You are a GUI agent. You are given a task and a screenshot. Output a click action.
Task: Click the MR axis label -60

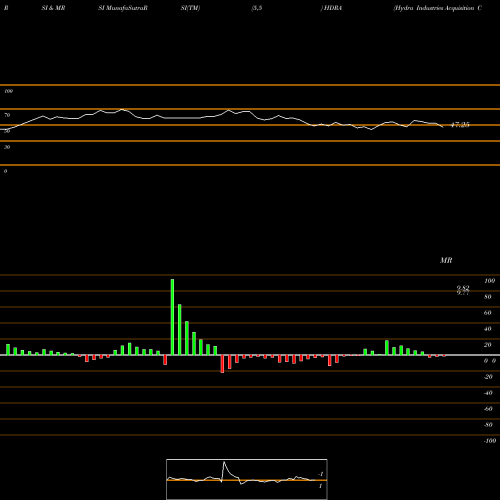(488, 409)
